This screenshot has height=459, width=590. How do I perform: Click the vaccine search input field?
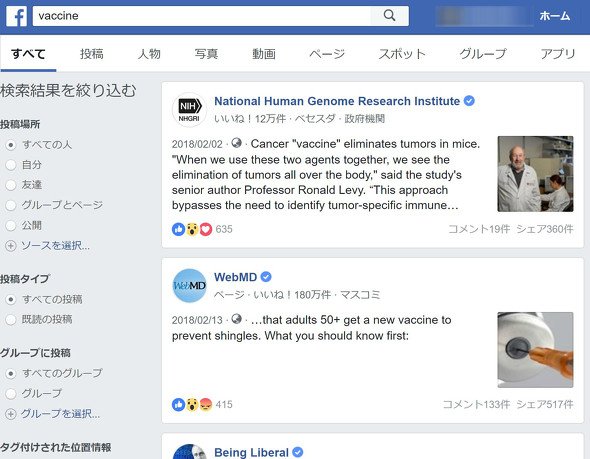pos(202,16)
